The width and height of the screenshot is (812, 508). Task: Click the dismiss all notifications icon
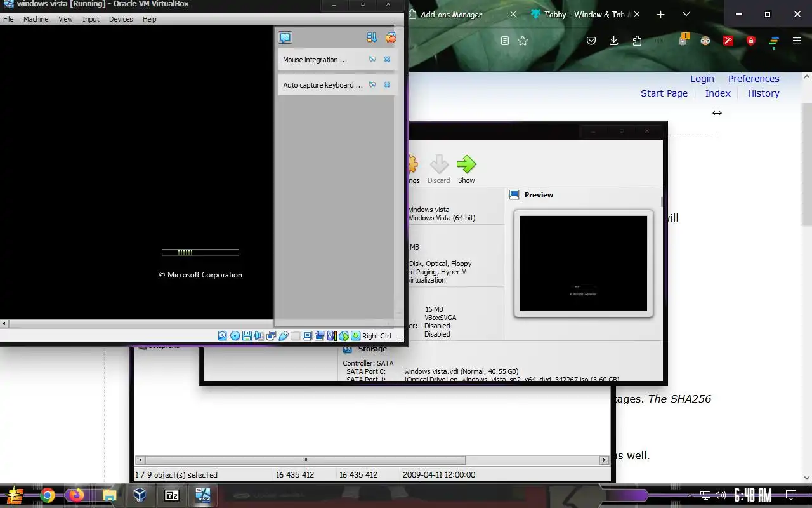(x=391, y=38)
